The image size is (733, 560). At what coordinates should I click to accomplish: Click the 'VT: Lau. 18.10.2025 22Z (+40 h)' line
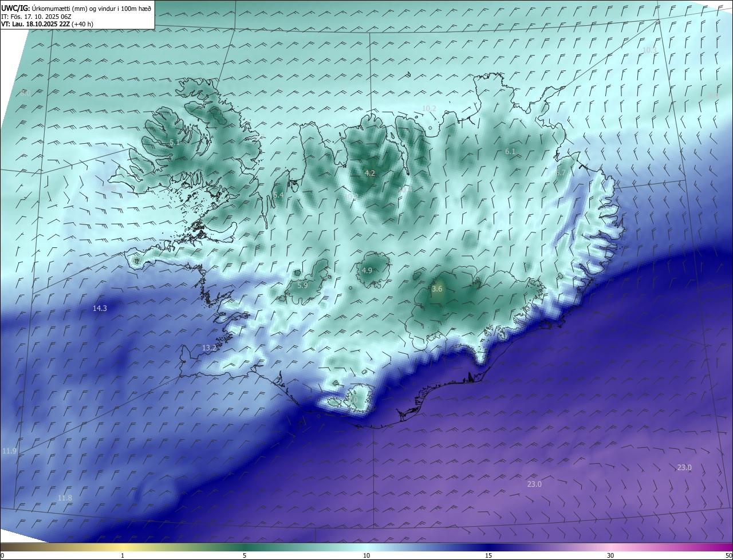click(48, 24)
